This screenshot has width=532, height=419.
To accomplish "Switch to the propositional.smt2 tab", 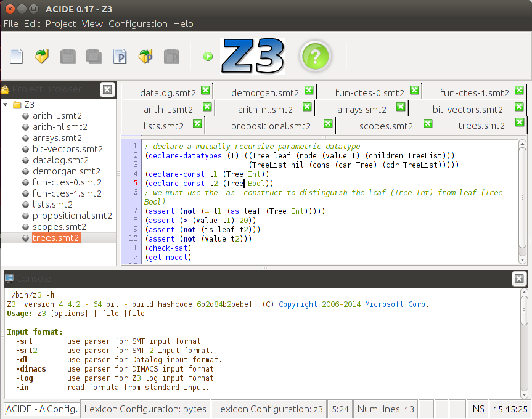I will pyautogui.click(x=271, y=126).
